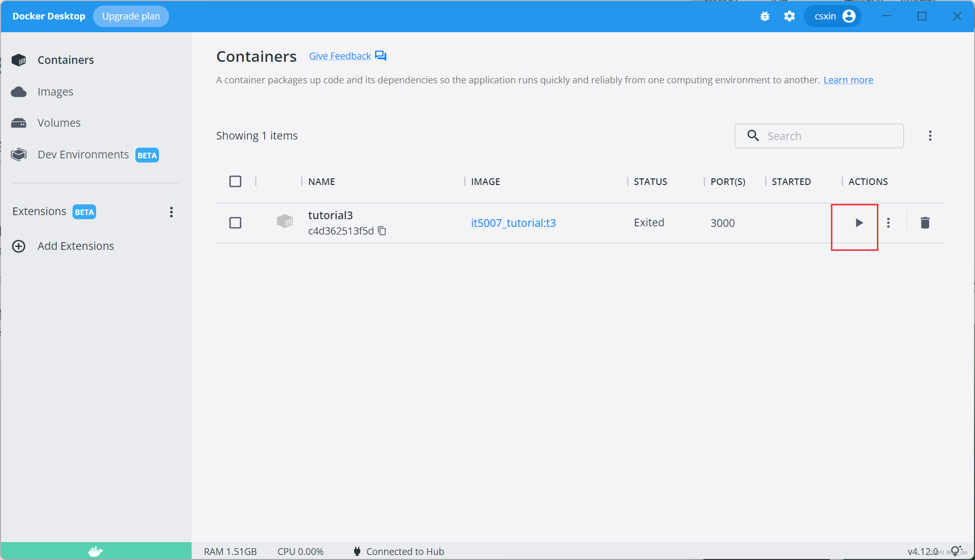Open the tutorial3 row more-actions menu
This screenshot has height=560, width=975.
click(x=889, y=223)
